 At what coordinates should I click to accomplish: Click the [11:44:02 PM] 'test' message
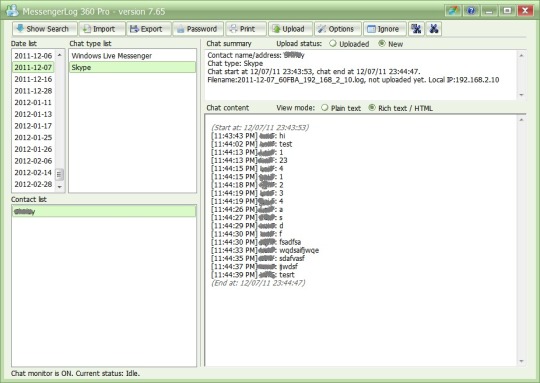coord(252,144)
